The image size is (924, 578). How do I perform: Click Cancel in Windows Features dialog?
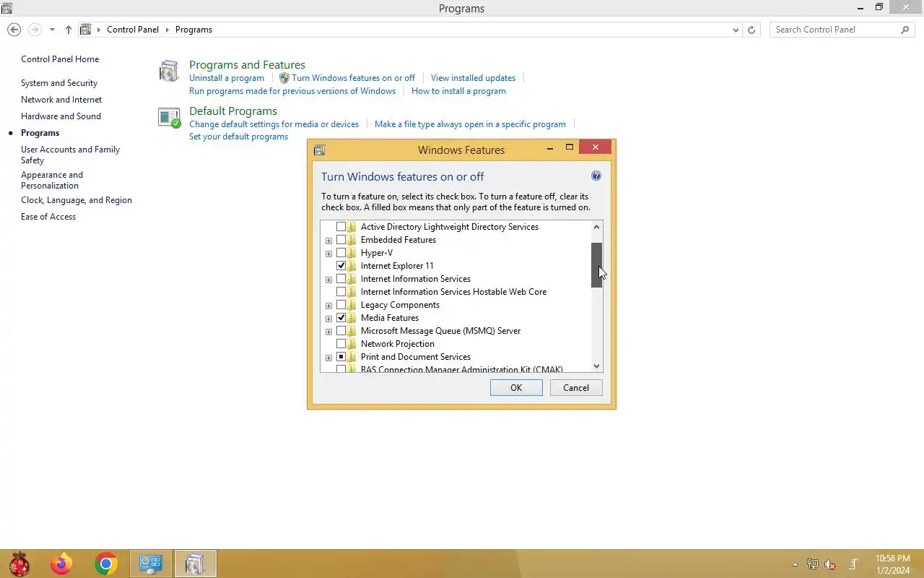click(x=576, y=388)
